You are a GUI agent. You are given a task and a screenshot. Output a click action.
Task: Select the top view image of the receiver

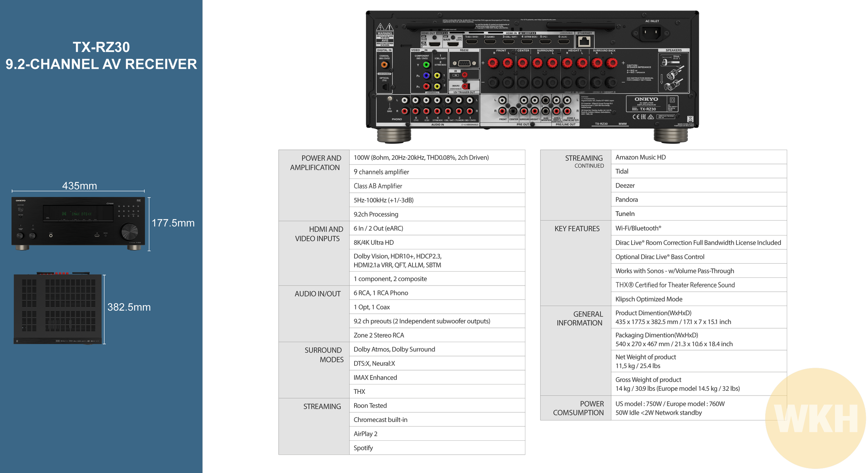pos(58,308)
